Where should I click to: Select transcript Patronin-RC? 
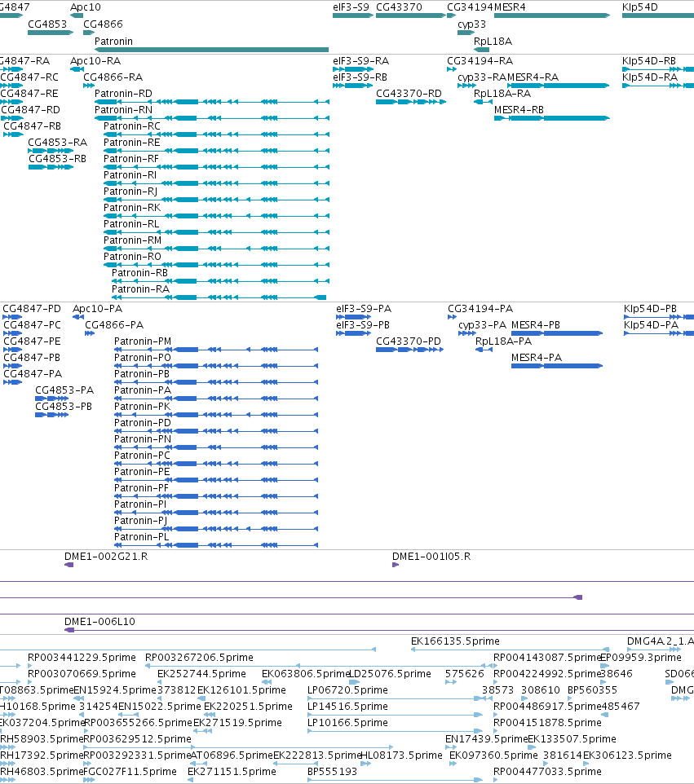[131, 126]
